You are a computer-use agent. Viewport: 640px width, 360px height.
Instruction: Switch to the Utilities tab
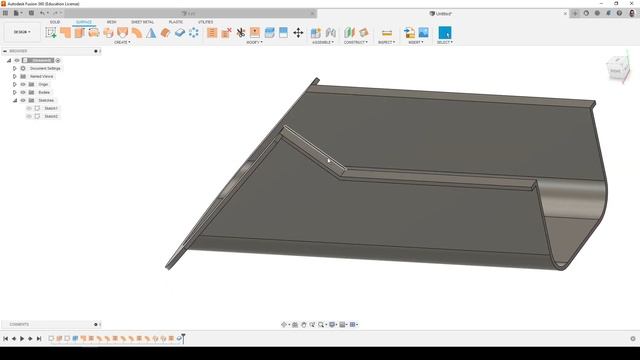pyautogui.click(x=205, y=22)
